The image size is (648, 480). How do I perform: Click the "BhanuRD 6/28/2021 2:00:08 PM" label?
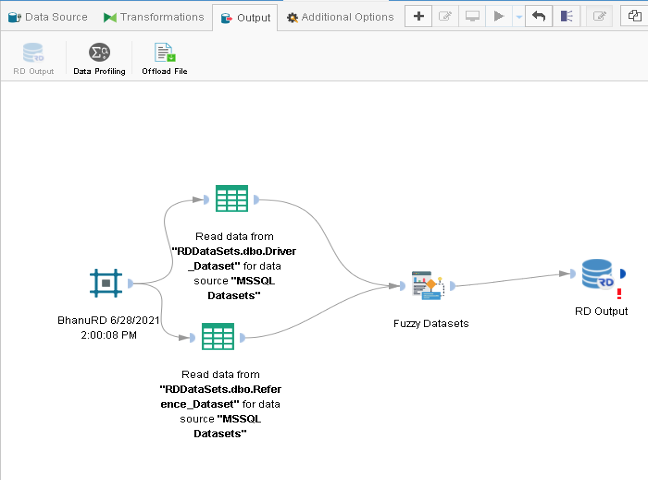click(x=108, y=327)
